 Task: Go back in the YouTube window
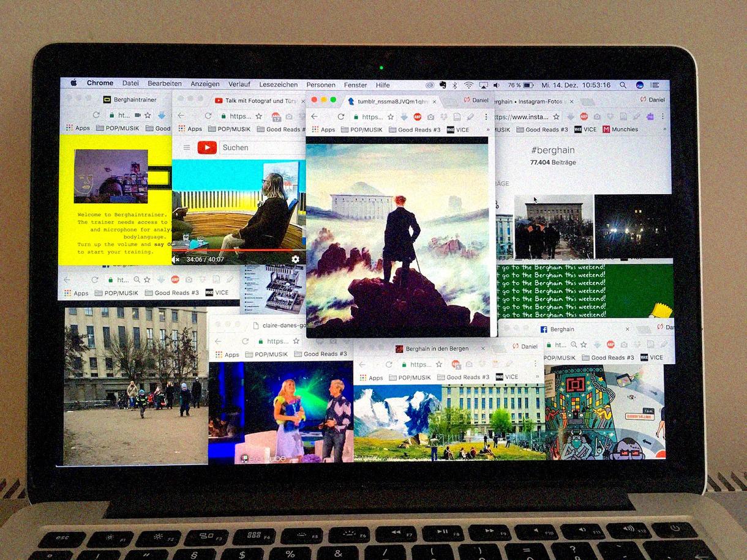(181, 116)
